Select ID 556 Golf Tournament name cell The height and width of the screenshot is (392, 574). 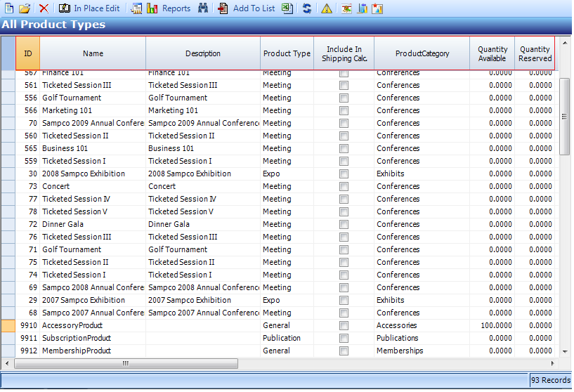coord(93,98)
